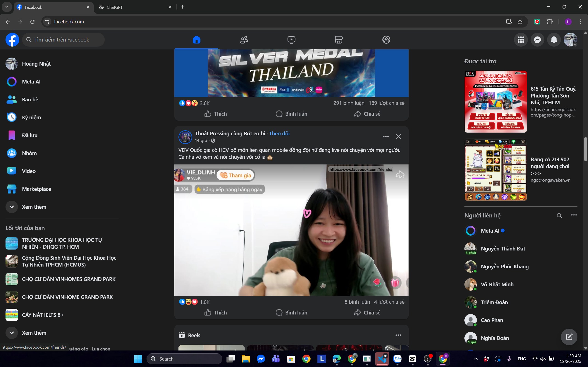This screenshot has height=367, width=588.
Task: Open Zalo from the taskbar
Action: coord(397,359)
